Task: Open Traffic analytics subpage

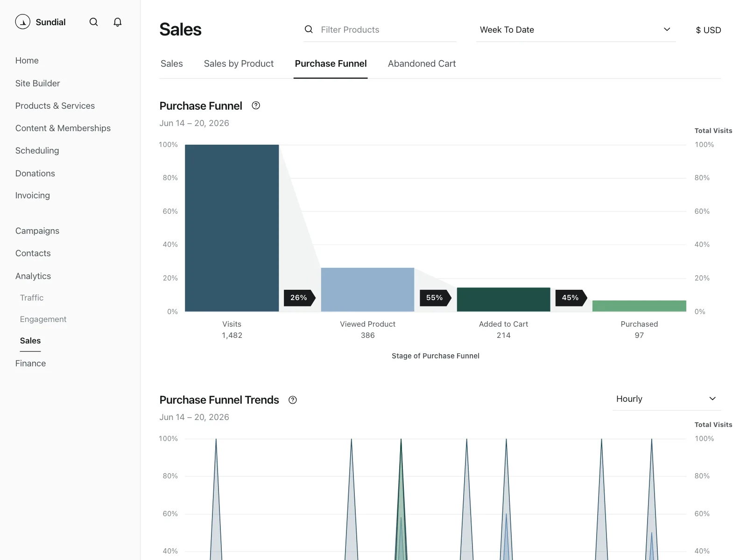Action: coord(32,298)
